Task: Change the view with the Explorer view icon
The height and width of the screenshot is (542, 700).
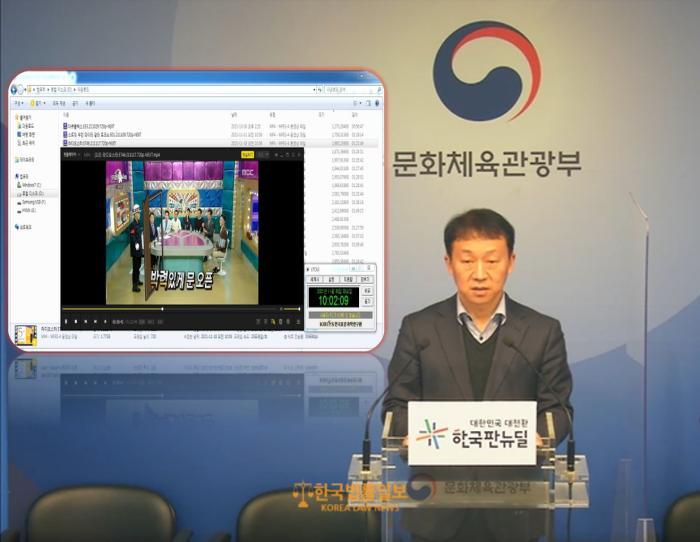Action: 355,103
